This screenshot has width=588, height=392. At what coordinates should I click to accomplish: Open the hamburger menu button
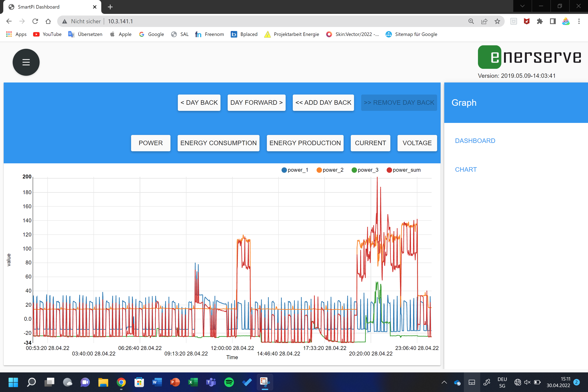[26, 62]
